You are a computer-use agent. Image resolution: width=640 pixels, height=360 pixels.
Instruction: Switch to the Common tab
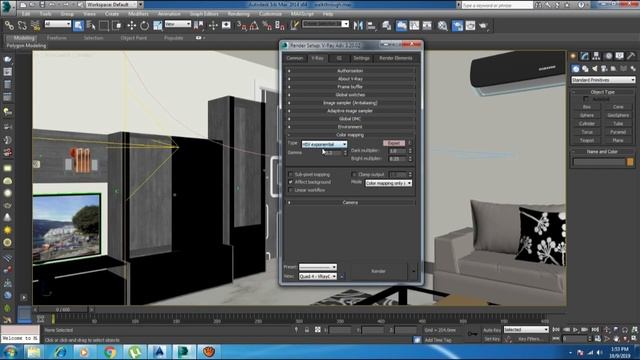(294, 58)
